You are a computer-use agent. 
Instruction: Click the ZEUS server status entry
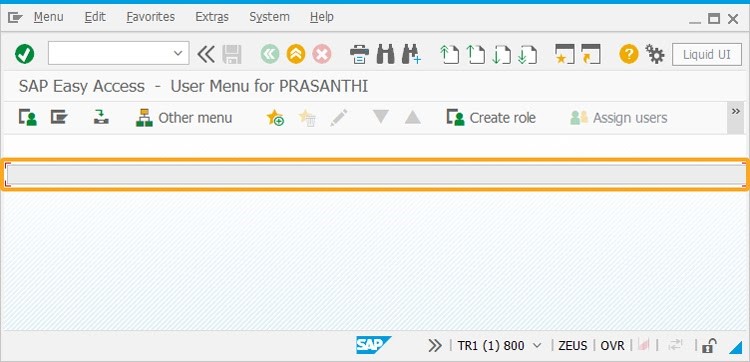tap(573, 345)
